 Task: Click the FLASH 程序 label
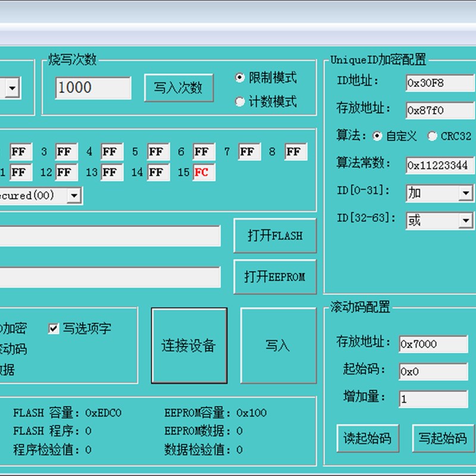pyautogui.click(x=46, y=431)
